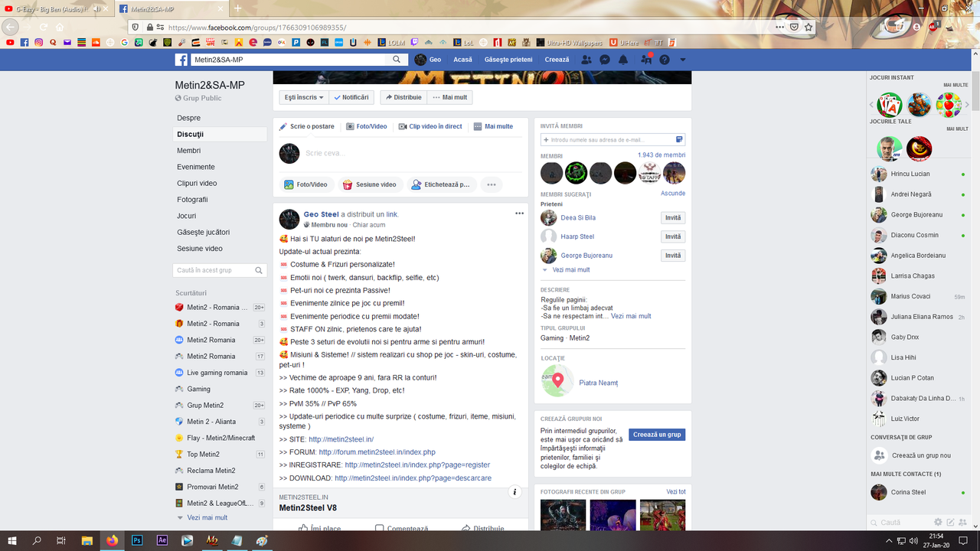Open the Piatra Neamț location map thumbnail
The height and width of the screenshot is (551, 980).
(x=557, y=380)
